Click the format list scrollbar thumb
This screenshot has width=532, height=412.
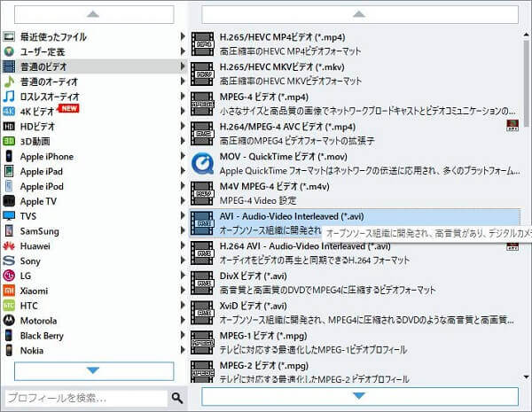pyautogui.click(x=526, y=83)
